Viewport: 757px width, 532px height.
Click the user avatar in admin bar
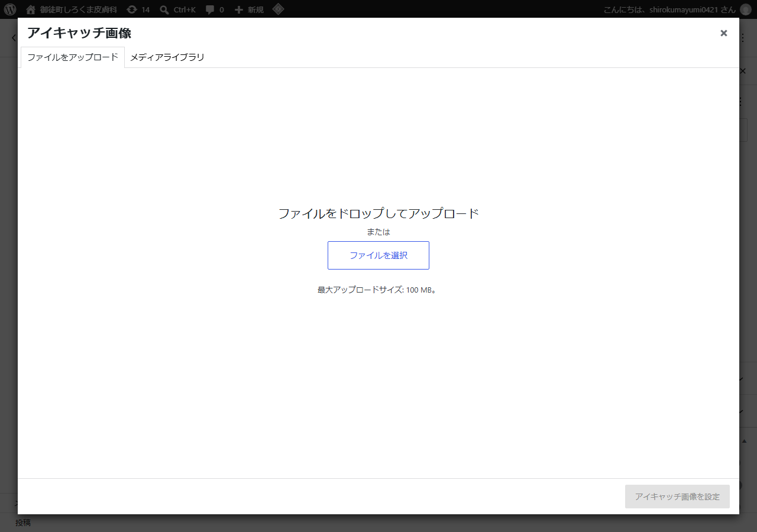[745, 9]
